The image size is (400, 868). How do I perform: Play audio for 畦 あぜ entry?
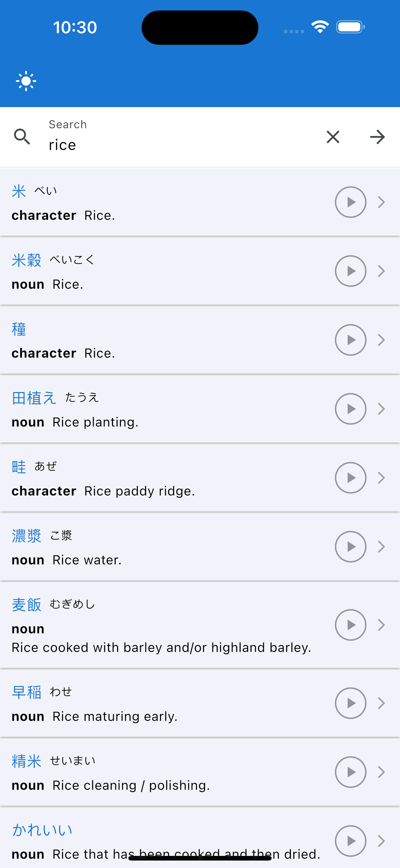click(x=350, y=478)
